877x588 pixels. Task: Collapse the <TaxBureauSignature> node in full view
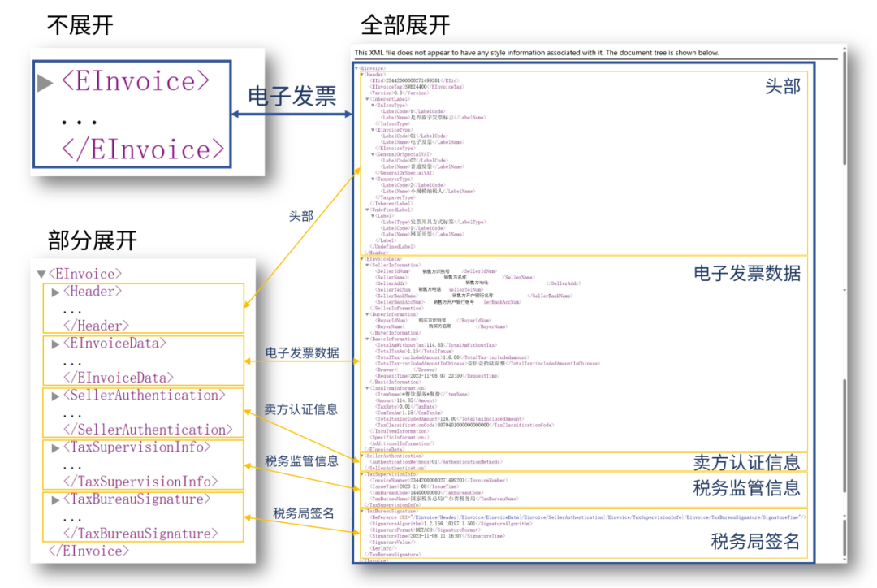(361, 511)
